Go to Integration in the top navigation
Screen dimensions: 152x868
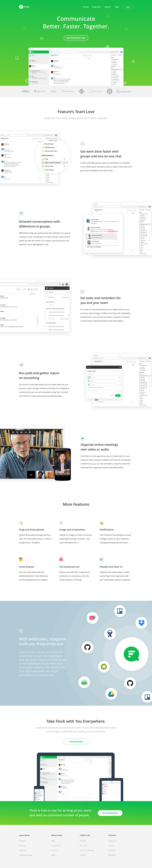[96, 7]
